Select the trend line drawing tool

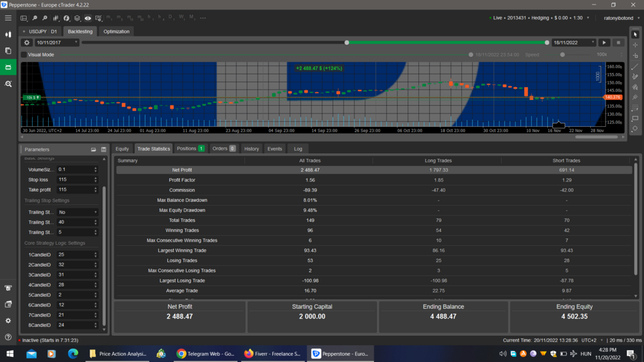635,66
